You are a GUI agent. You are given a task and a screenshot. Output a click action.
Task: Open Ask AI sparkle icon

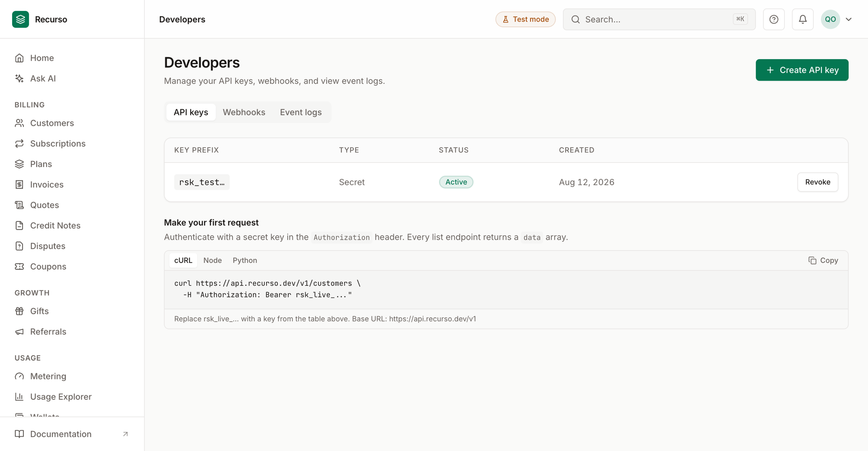coord(19,79)
